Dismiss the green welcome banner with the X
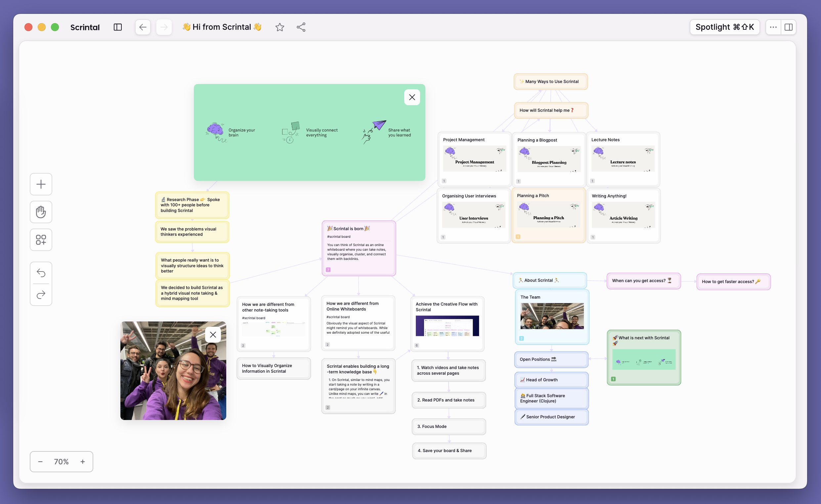Screen dimensions: 821x504 point(412,97)
